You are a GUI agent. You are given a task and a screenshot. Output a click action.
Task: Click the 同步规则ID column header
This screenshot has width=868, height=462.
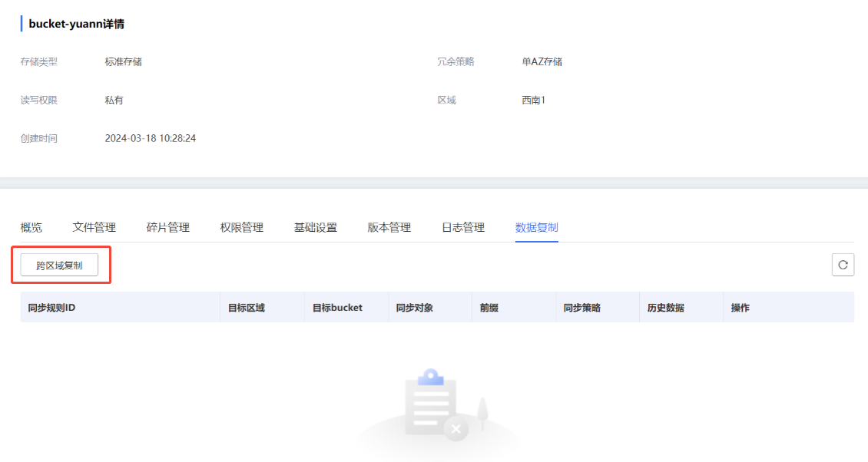pos(51,308)
